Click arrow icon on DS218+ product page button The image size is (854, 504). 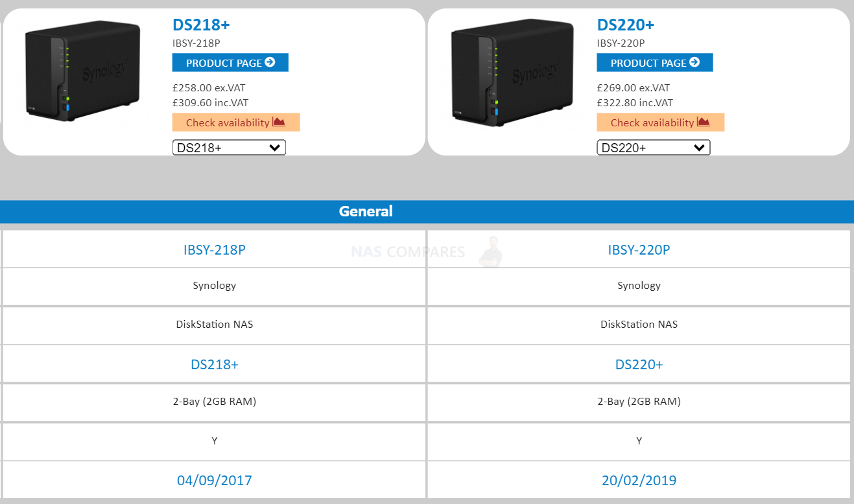(270, 62)
